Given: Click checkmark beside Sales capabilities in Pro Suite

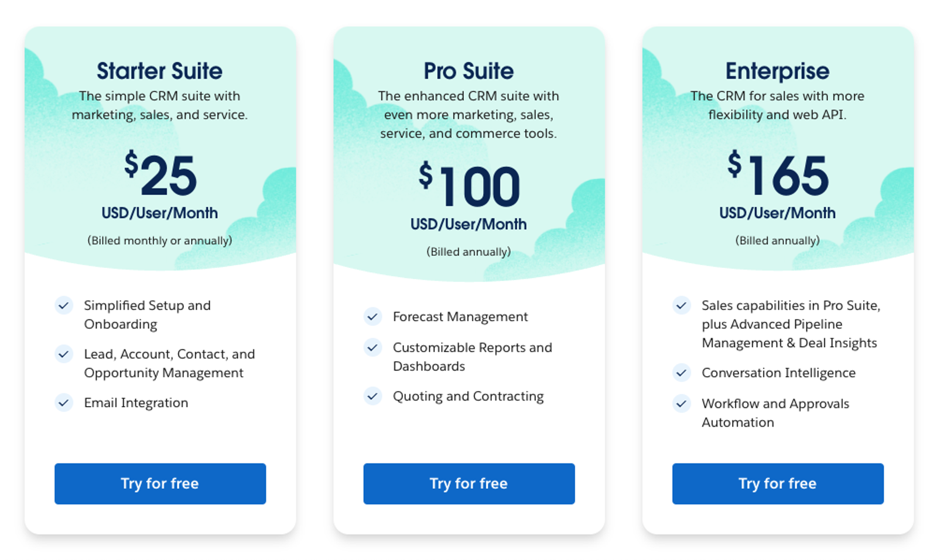Looking at the screenshot, I should pyautogui.click(x=681, y=305).
